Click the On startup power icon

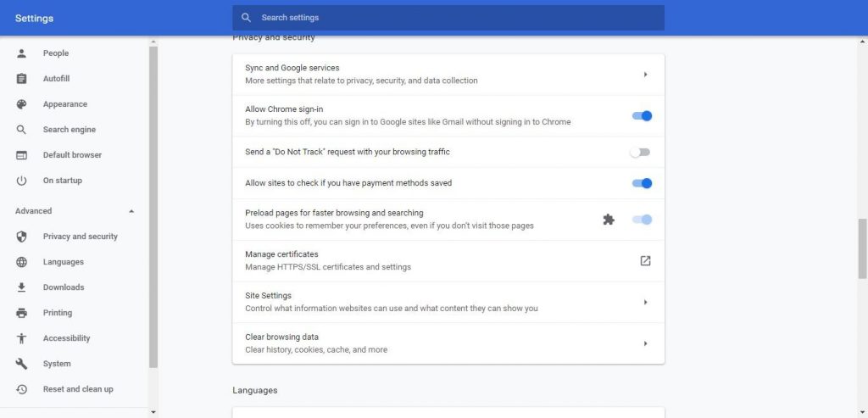pos(21,181)
